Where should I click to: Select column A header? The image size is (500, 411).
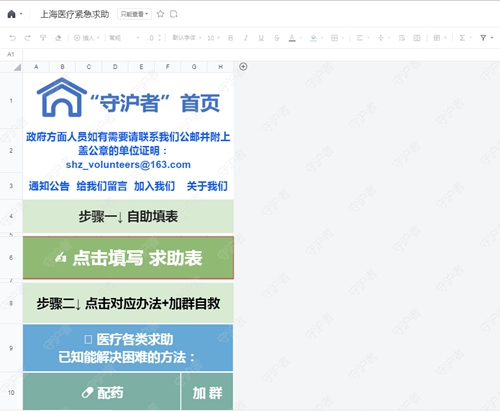coord(36,67)
